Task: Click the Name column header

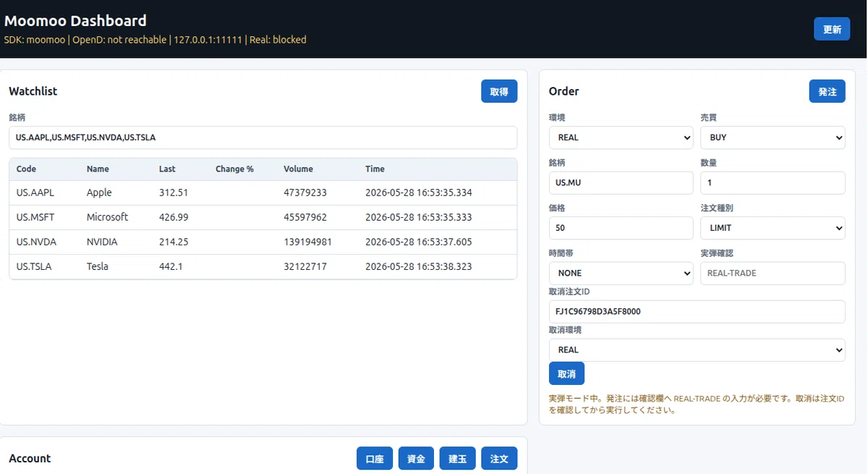Action: 98,169
